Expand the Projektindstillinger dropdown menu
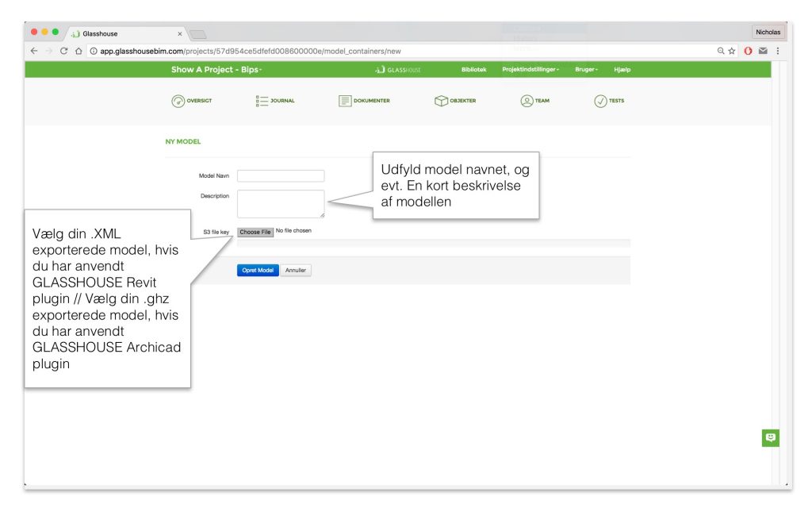Viewport: 812px width, 508px height. (x=530, y=70)
